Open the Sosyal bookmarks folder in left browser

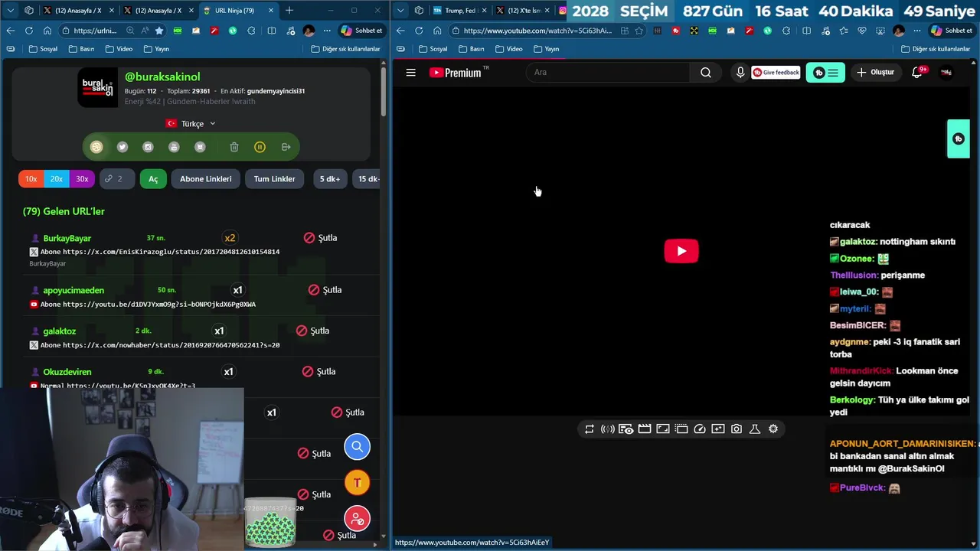(43, 49)
